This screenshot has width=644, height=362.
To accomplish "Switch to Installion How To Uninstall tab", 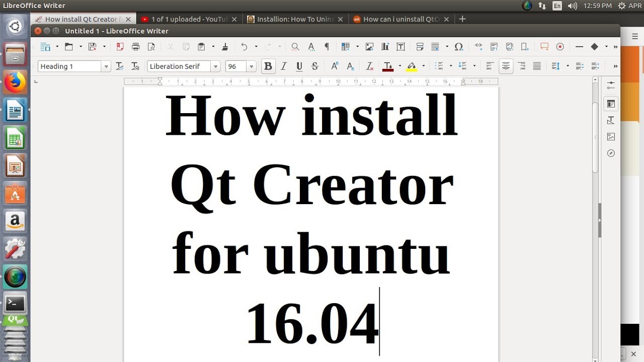I will coord(295,19).
